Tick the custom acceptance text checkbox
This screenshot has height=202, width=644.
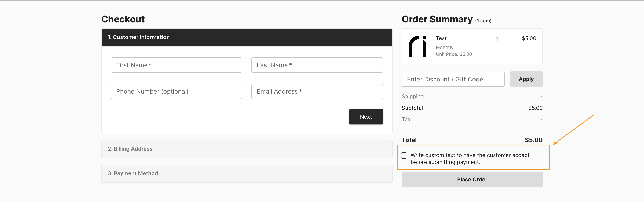[404, 155]
